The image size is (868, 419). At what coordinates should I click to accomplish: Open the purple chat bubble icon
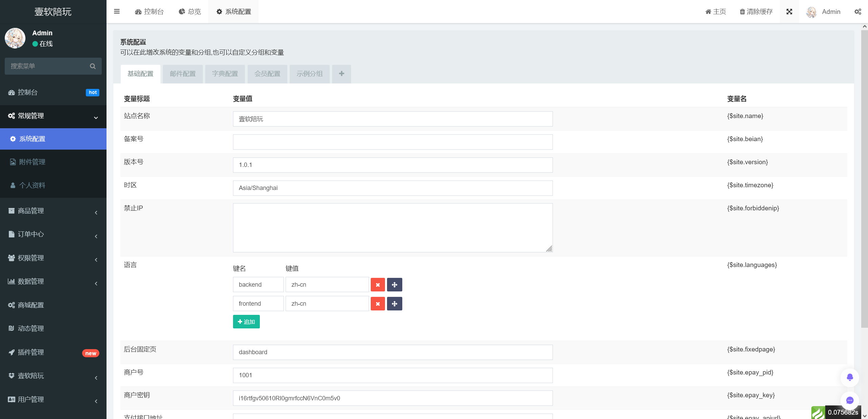point(850,400)
